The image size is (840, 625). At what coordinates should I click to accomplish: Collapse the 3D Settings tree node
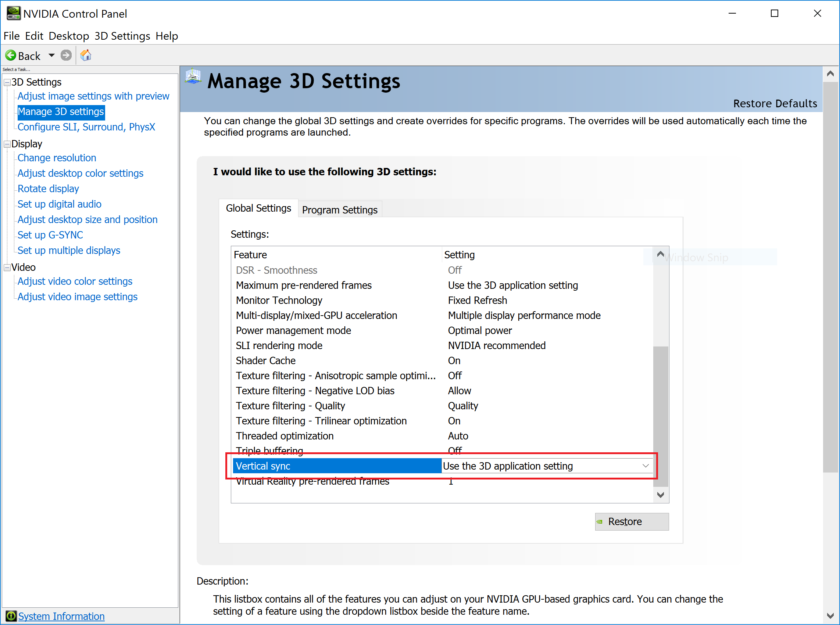7,82
